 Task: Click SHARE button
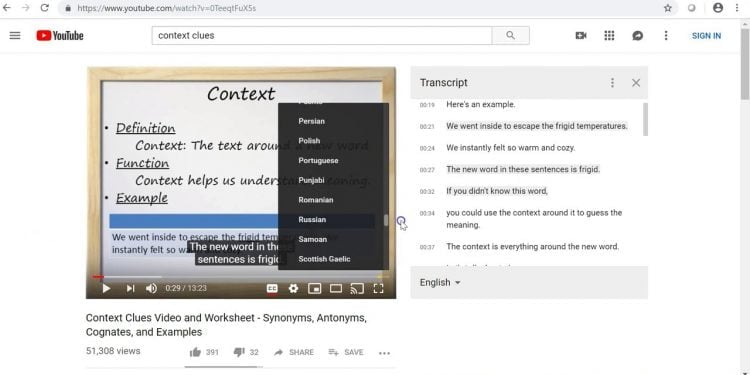pyautogui.click(x=294, y=353)
